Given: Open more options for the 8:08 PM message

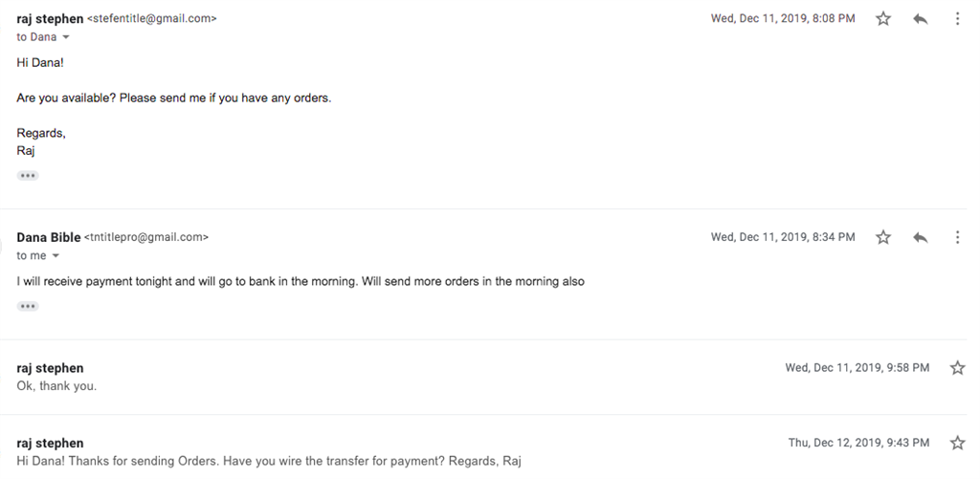Looking at the screenshot, I should 957,19.
